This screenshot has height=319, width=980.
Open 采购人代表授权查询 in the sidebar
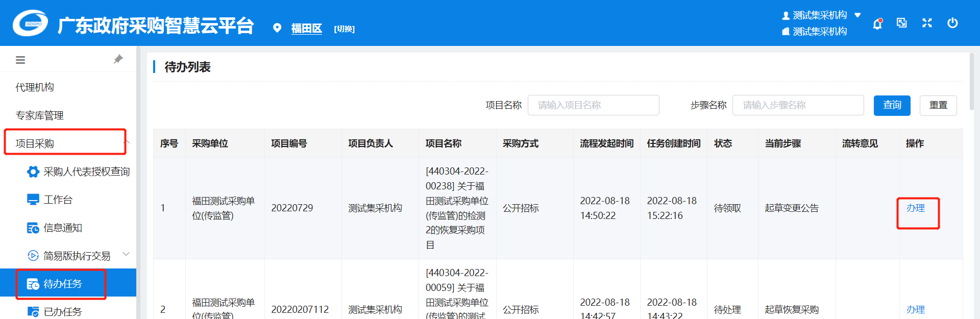tap(86, 171)
